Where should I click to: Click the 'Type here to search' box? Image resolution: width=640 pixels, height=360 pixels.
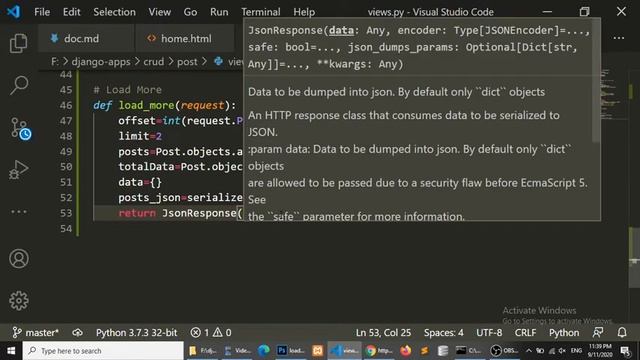pos(103,351)
